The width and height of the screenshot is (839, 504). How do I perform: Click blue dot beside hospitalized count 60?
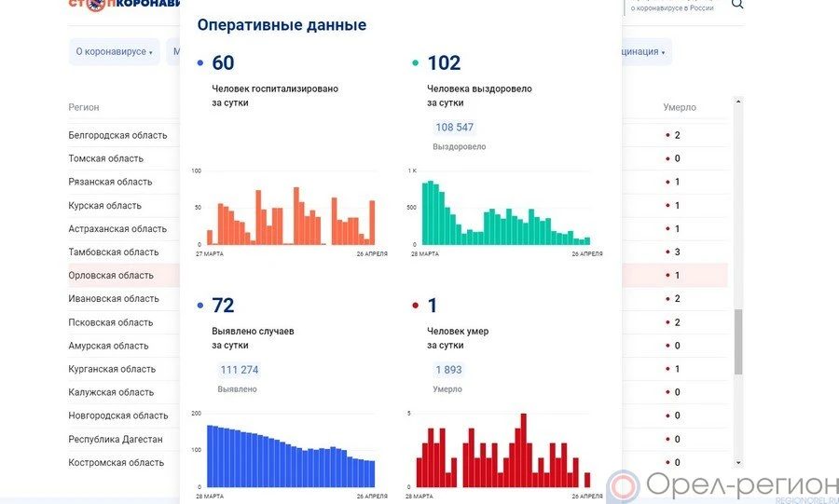(200, 63)
